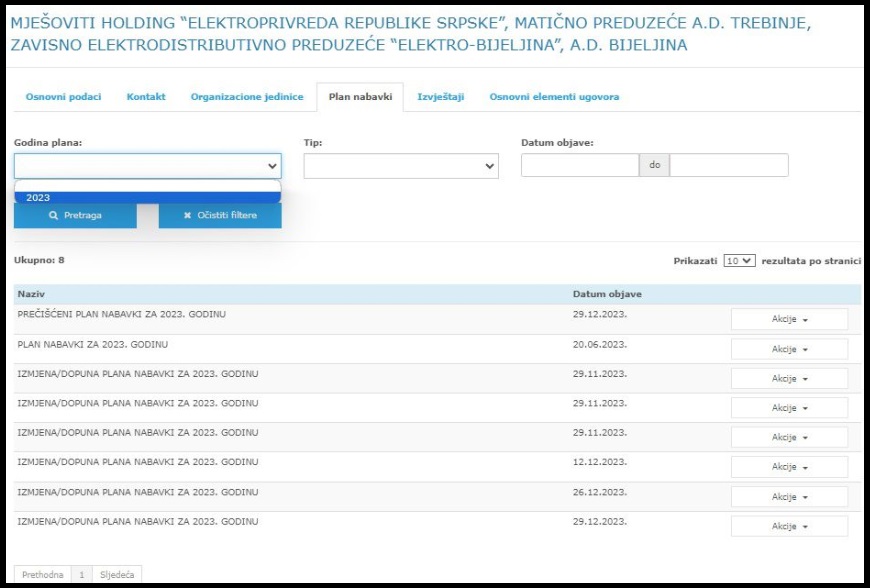The height and width of the screenshot is (588, 870).
Task: Click PREČIŠĆENI PLAN NABAVKI ZA 2023. GODINU
Action: 122,315
